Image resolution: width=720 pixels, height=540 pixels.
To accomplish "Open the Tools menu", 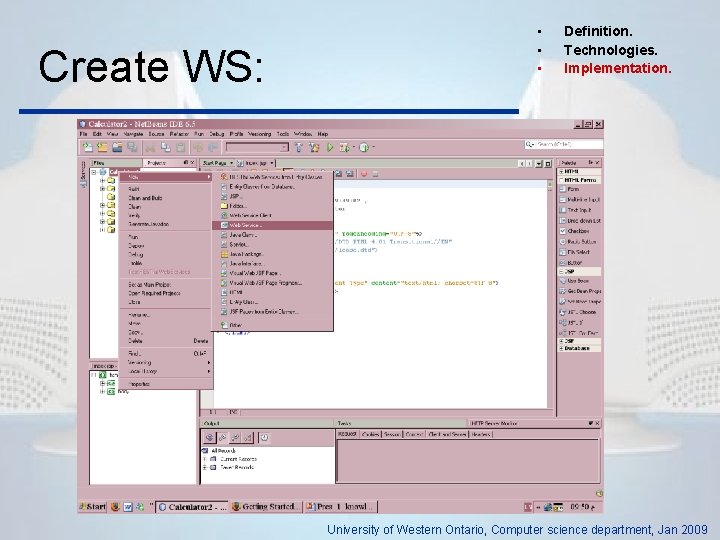I will [x=282, y=134].
